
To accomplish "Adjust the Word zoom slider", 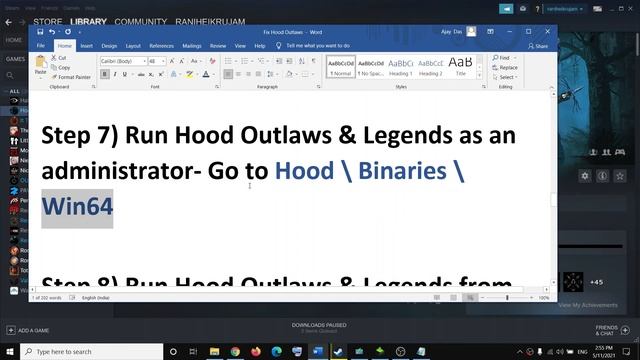I will pos(507,298).
